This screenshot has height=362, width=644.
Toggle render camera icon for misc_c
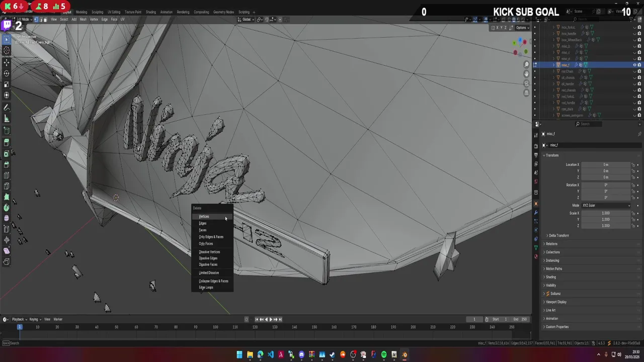(639, 52)
